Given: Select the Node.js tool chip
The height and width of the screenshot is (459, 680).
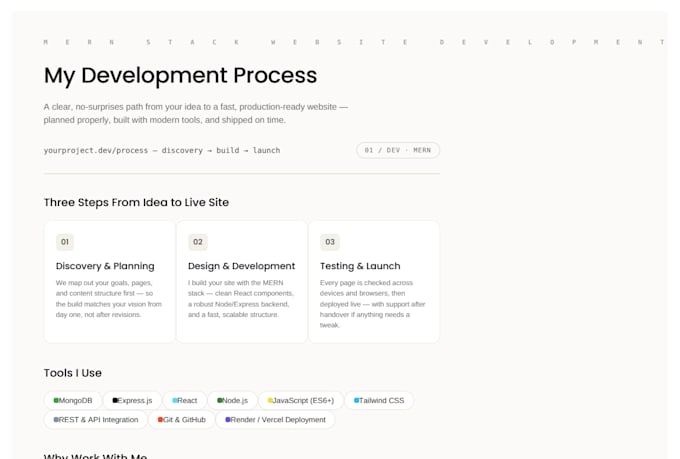Looking at the screenshot, I should click(x=232, y=400).
